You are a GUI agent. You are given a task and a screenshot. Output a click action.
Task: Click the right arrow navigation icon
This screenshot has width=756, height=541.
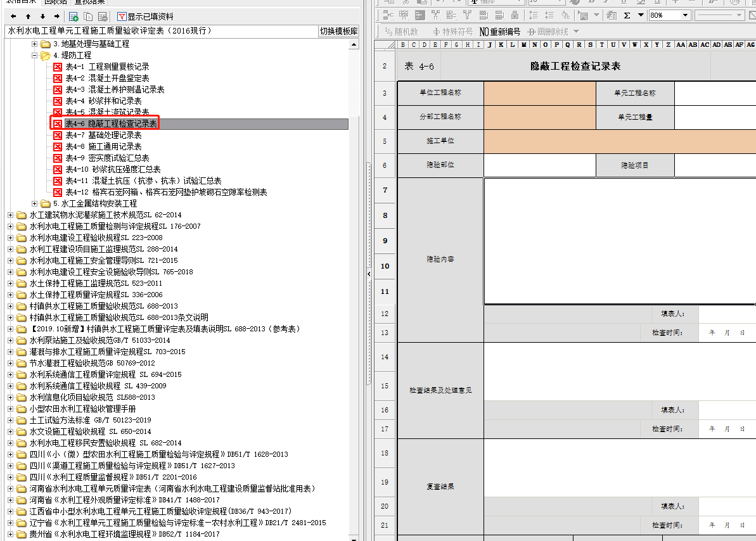tap(57, 16)
